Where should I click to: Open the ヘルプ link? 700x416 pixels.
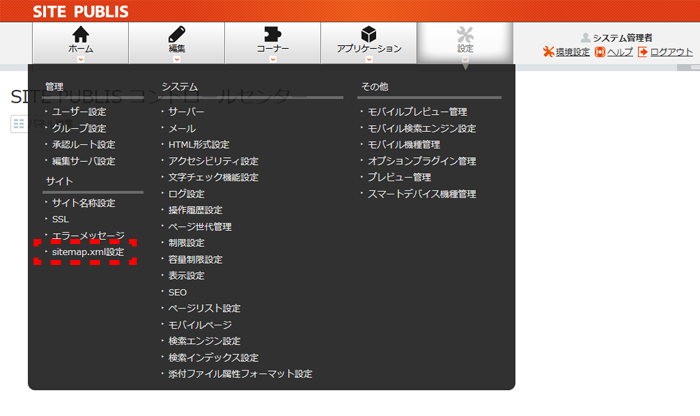pyautogui.click(x=620, y=52)
